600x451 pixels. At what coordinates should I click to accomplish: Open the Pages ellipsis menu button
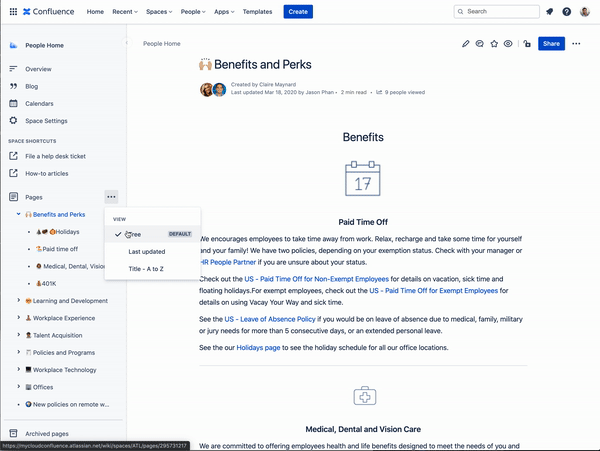(111, 197)
